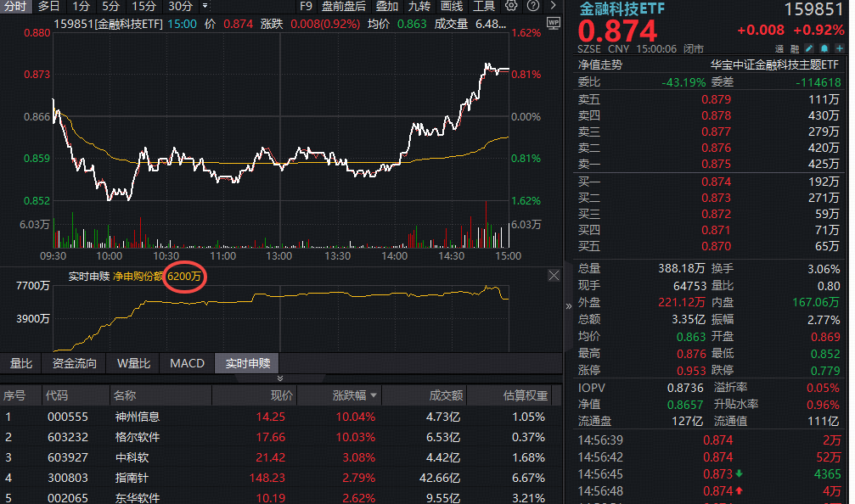855x504 pixels.
Task: Sort by 涨跌幅 column dropdown arrow
Action: click(x=374, y=395)
